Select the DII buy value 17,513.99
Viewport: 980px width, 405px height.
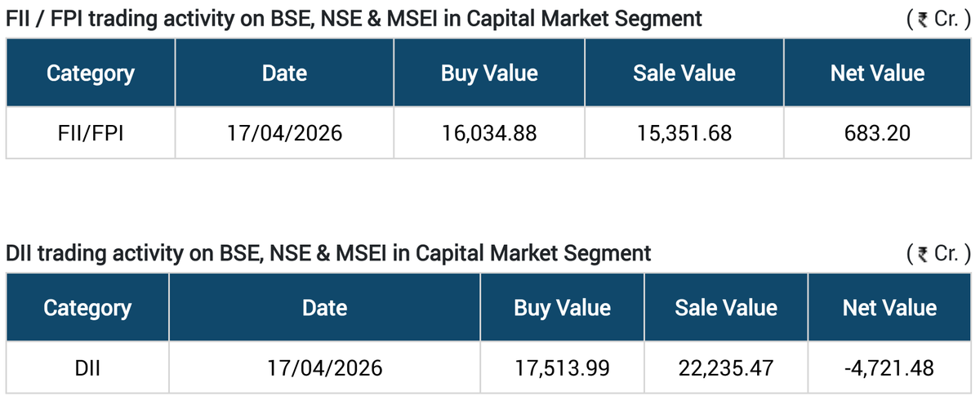tap(562, 367)
